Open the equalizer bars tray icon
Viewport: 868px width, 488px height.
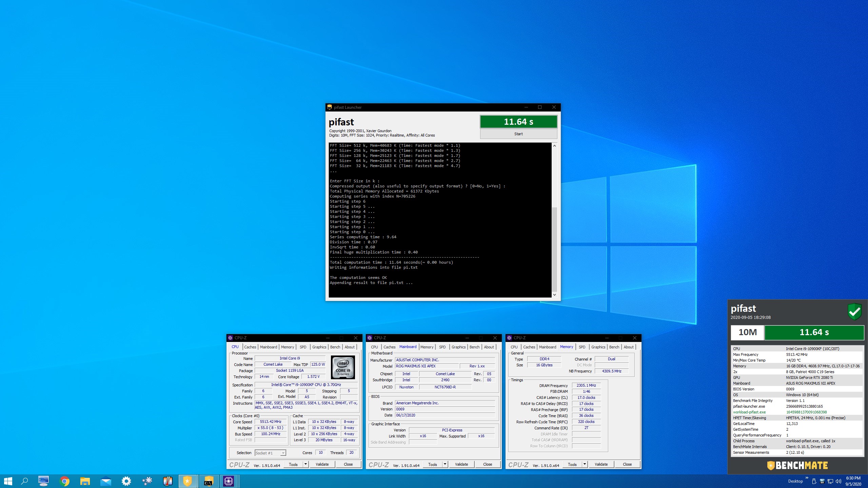(x=822, y=481)
